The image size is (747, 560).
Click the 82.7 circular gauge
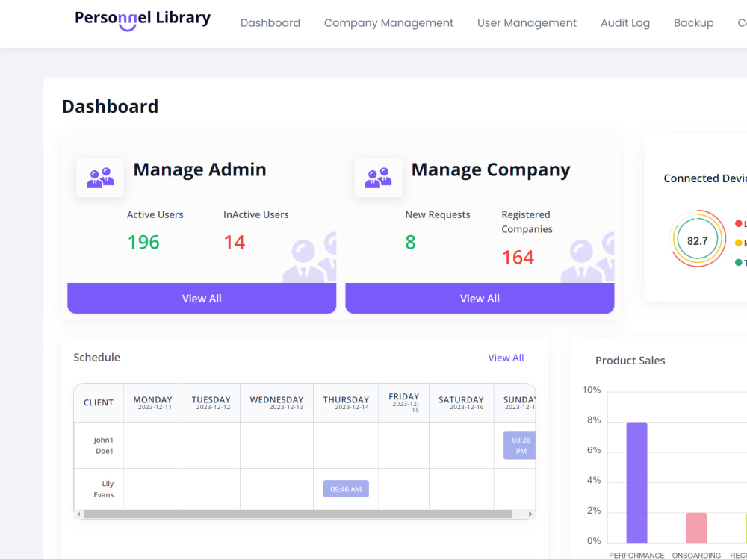point(698,240)
